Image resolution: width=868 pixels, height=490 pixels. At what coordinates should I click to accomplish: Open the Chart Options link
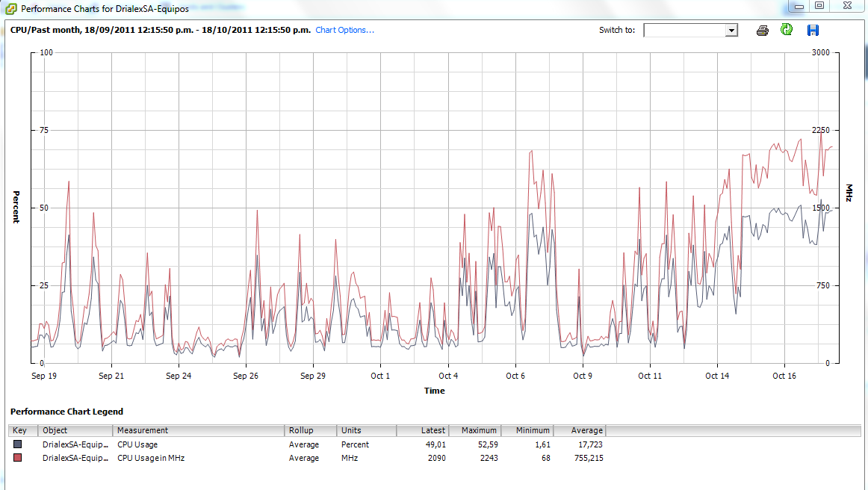[344, 31]
